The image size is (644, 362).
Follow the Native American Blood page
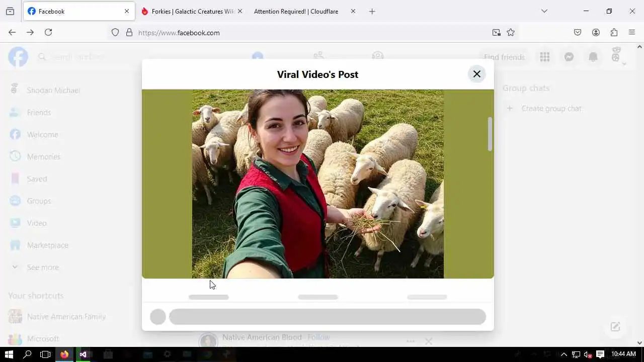point(318,337)
